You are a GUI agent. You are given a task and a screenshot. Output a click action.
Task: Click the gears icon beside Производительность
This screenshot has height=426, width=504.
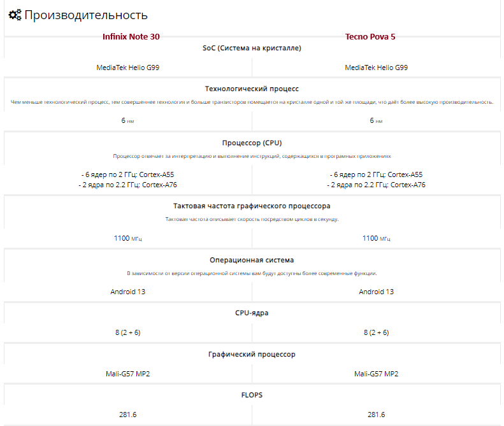pyautogui.click(x=15, y=15)
